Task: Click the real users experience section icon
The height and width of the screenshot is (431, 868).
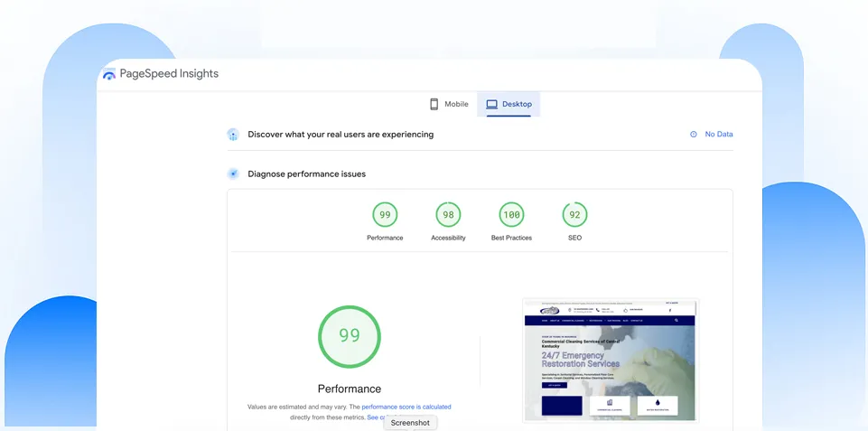Action: (233, 134)
